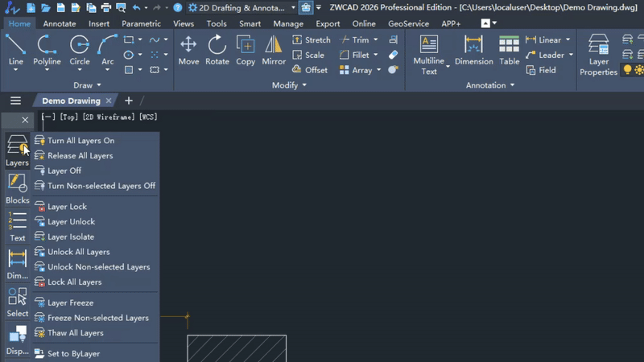Click the [Top] viewport view label
The image size is (644, 362).
point(68,117)
